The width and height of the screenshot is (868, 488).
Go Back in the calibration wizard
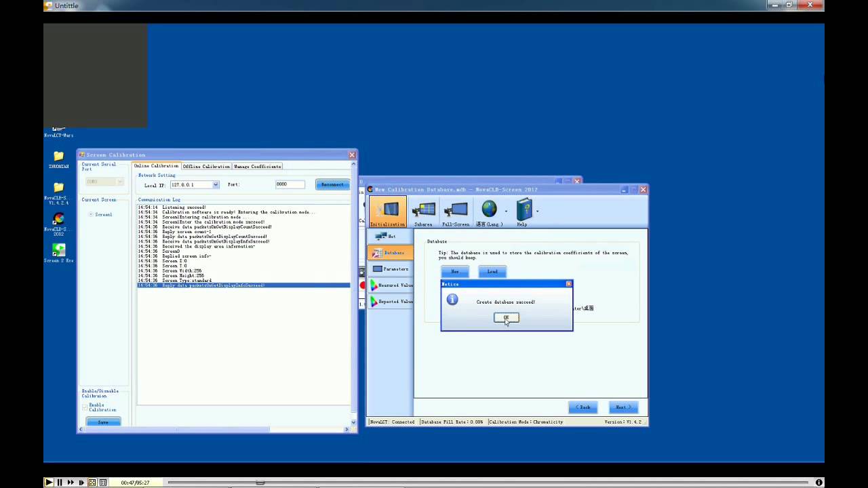[583, 407]
